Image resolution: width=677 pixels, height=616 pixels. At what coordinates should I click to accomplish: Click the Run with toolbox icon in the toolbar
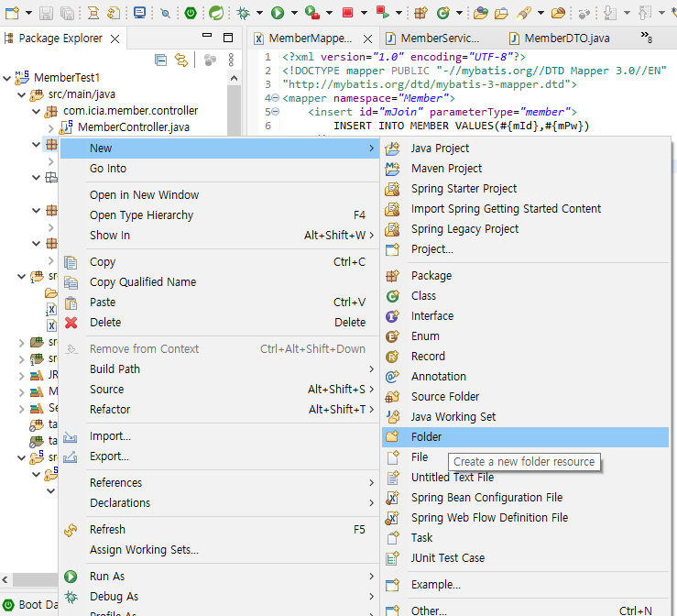(311, 13)
